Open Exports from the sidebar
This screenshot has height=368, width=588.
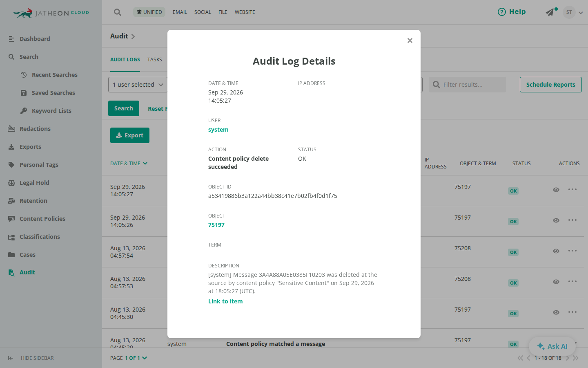point(30,147)
